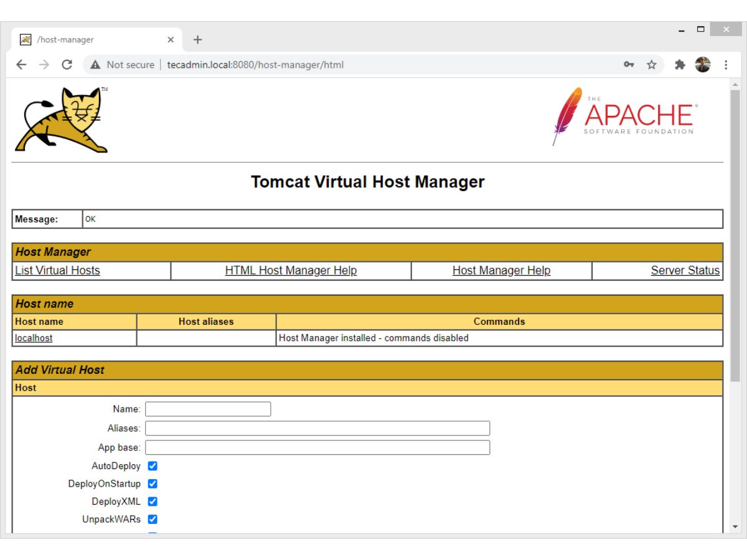Click the page scrollbar down arrow
Image resolution: width=747 pixels, height=560 pixels.
pyautogui.click(x=735, y=527)
